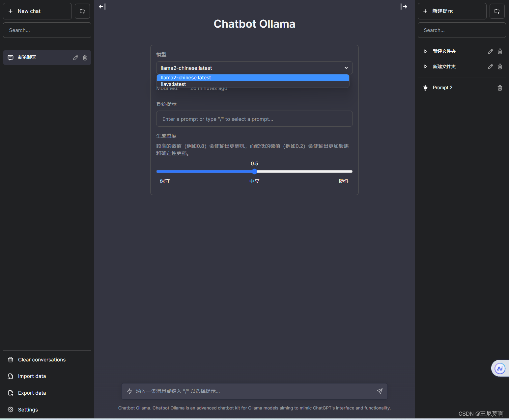
Task: Collapse the left sidebar arrow
Action: [102, 7]
